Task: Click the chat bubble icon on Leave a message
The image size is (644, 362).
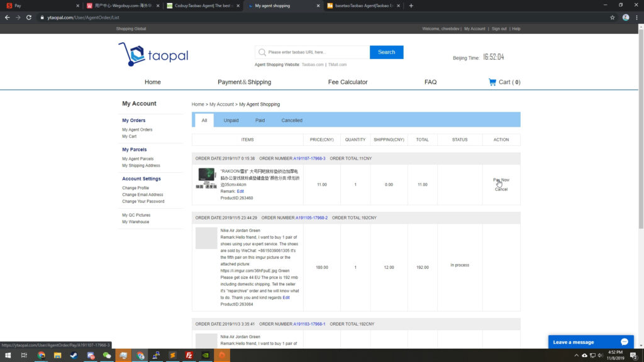Action: [x=625, y=342]
